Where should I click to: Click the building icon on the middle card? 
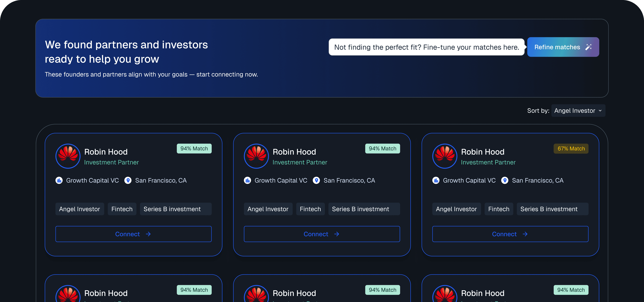pyautogui.click(x=248, y=180)
